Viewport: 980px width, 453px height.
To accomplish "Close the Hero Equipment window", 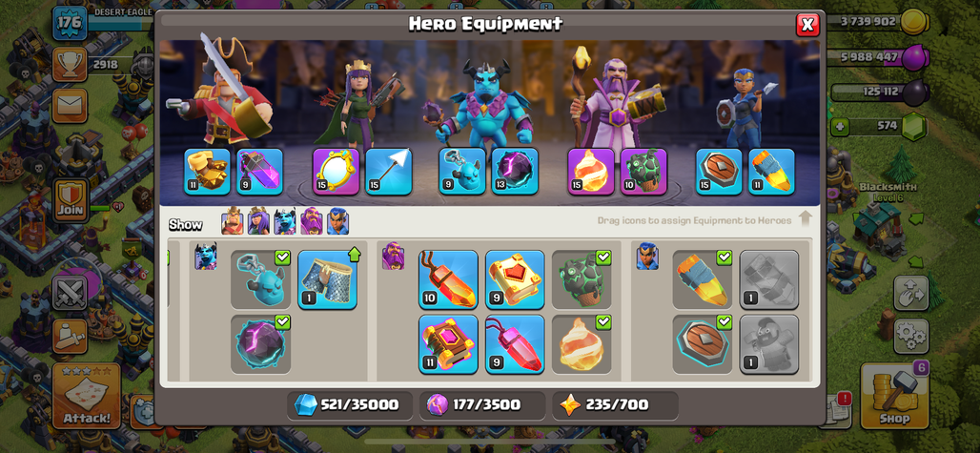I will [807, 25].
